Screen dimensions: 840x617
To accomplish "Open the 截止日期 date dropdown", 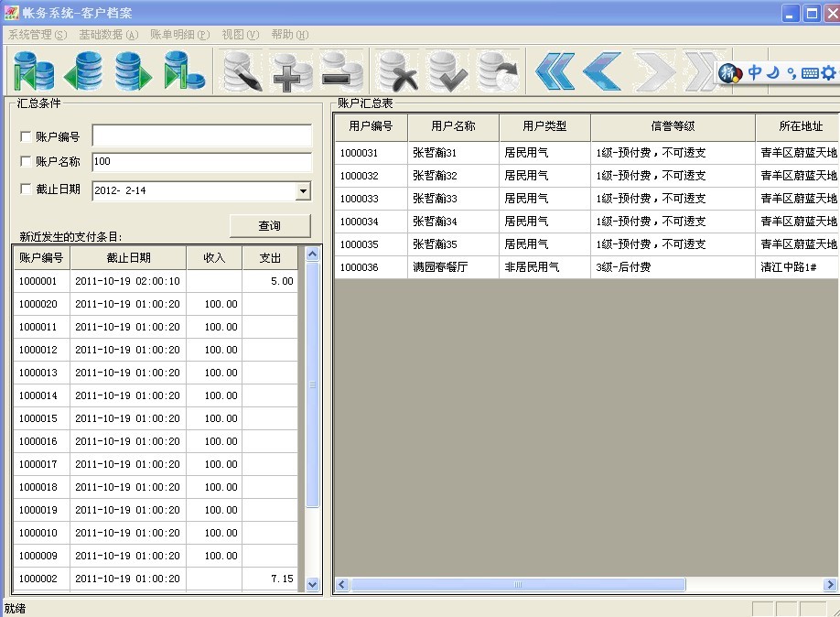I will click(303, 191).
